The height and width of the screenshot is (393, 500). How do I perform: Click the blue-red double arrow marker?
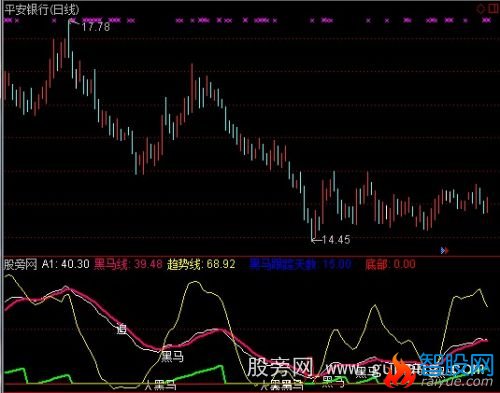[445, 250]
